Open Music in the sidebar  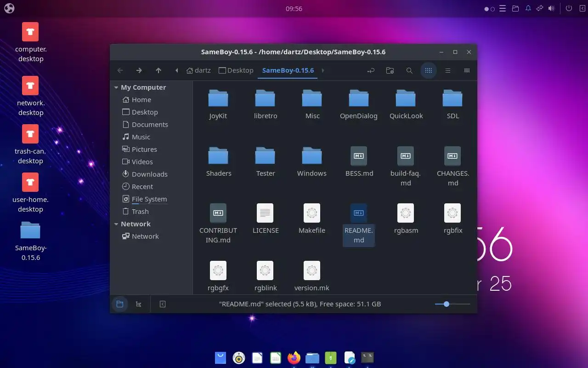point(136,137)
